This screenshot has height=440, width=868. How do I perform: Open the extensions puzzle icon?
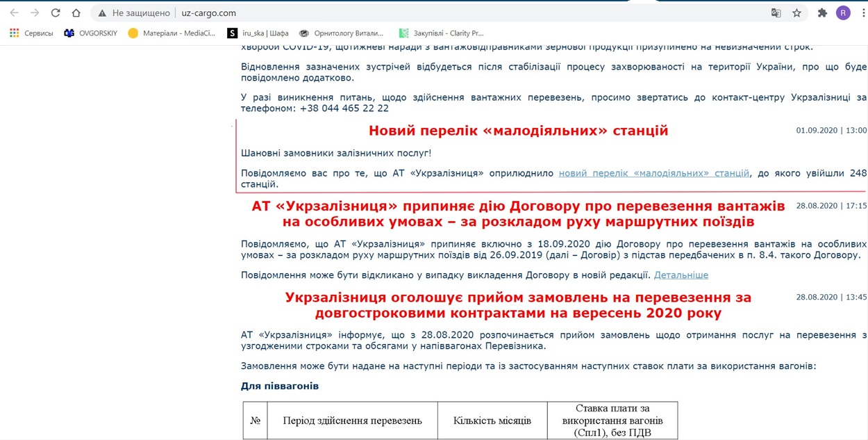pos(823,13)
